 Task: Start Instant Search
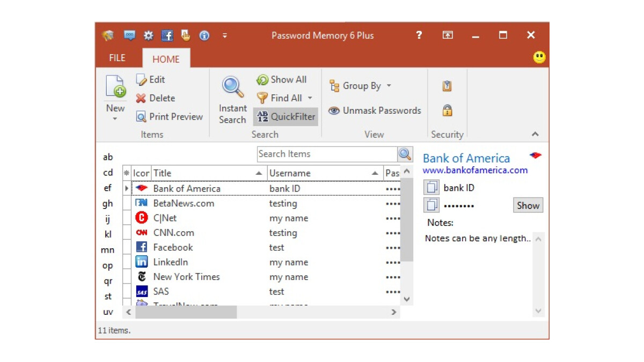(232, 100)
